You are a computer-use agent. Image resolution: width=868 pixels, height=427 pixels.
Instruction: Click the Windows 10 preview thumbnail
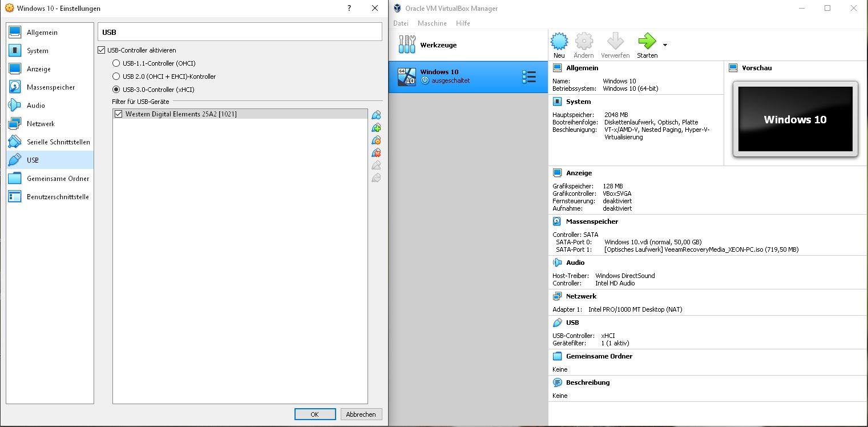point(795,119)
